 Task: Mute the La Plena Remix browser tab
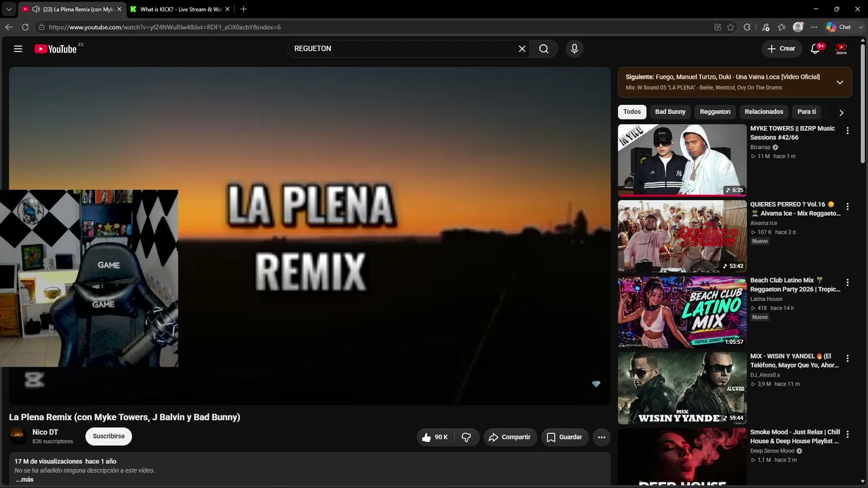pos(35,9)
